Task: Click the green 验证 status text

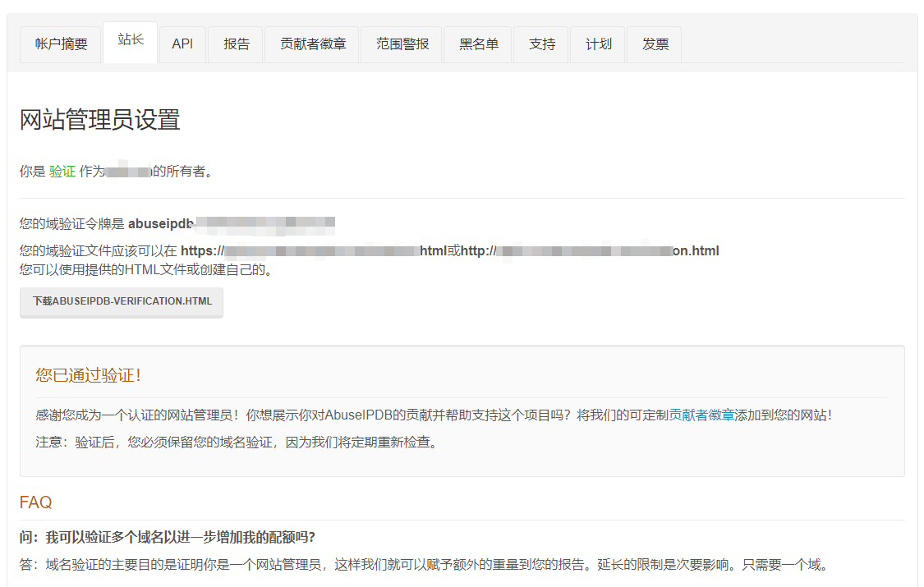Action: 62,172
